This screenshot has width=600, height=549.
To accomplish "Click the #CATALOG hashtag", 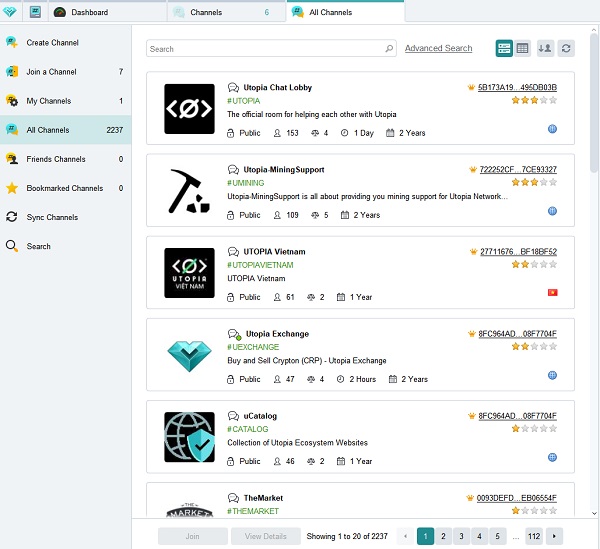I will point(248,429).
